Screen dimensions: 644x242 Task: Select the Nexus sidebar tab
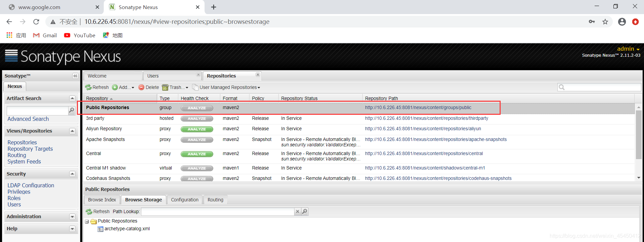pos(15,86)
